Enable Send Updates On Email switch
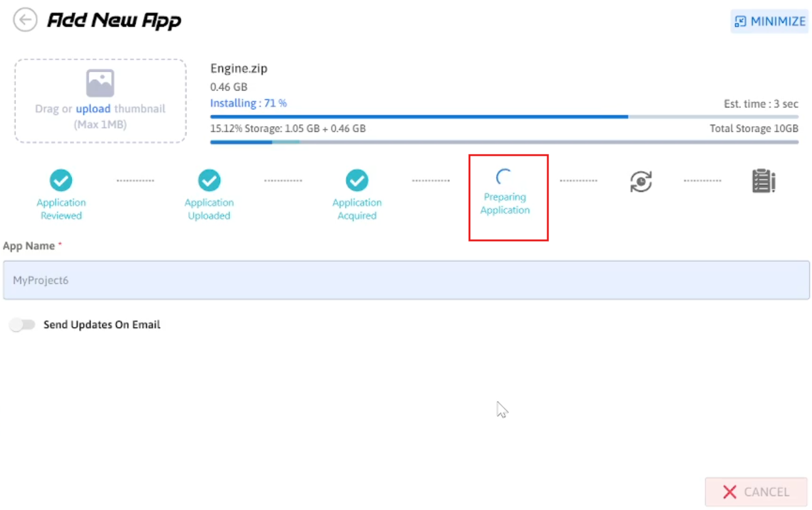Viewport: 812px width, 510px height. [x=23, y=325]
